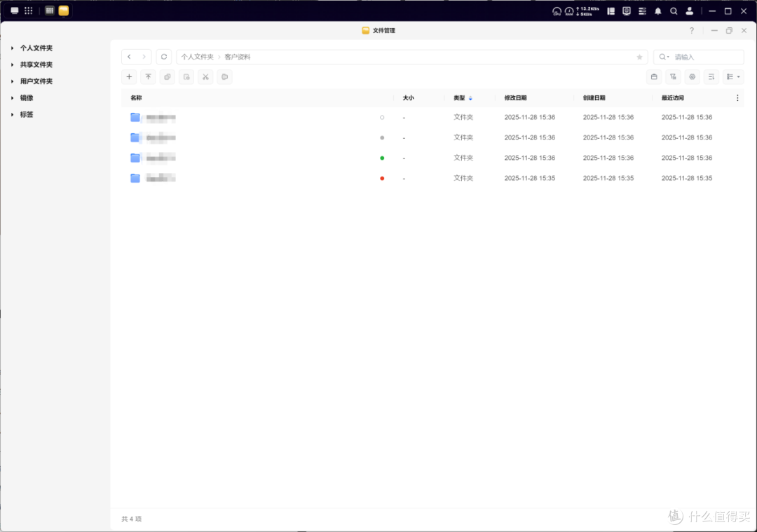Click the toolbar icon right of scissors
Screen dimensions: 757x532
225,77
